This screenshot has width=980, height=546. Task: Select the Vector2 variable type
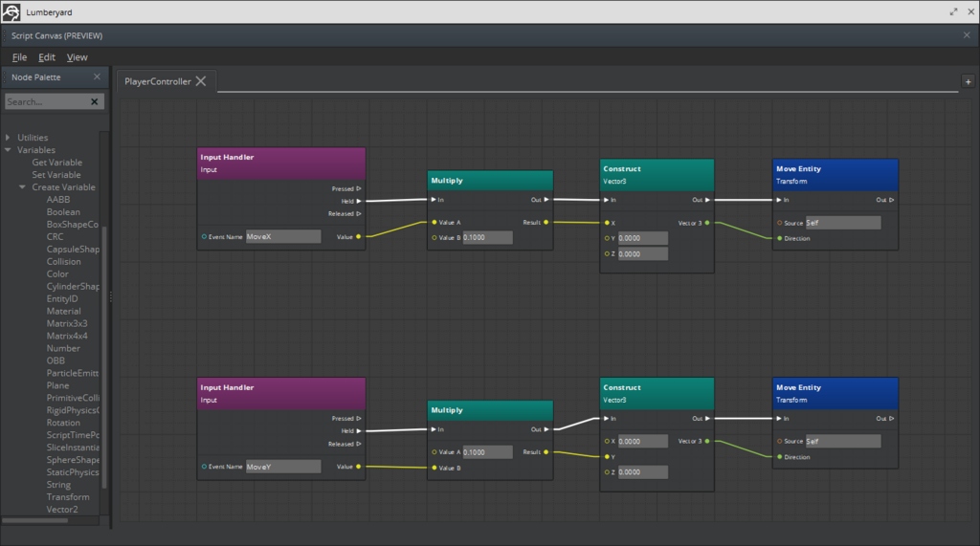point(62,509)
